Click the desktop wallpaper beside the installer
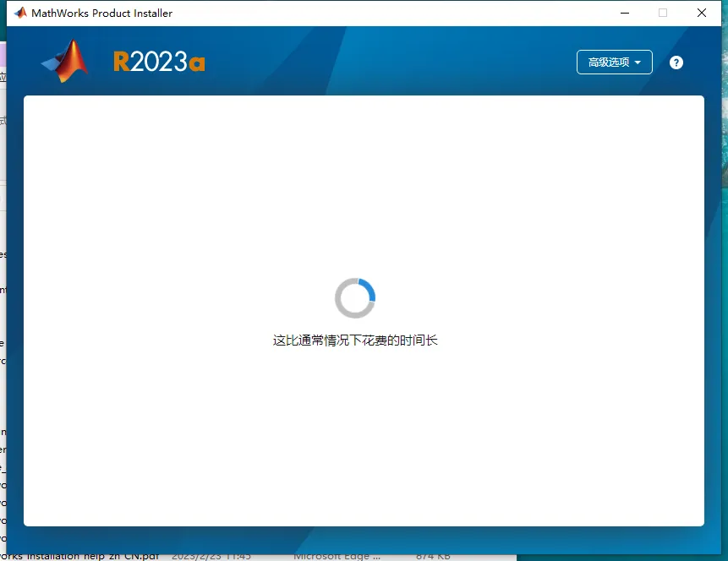The width and height of the screenshot is (728, 561). pyautogui.click(x=725, y=186)
